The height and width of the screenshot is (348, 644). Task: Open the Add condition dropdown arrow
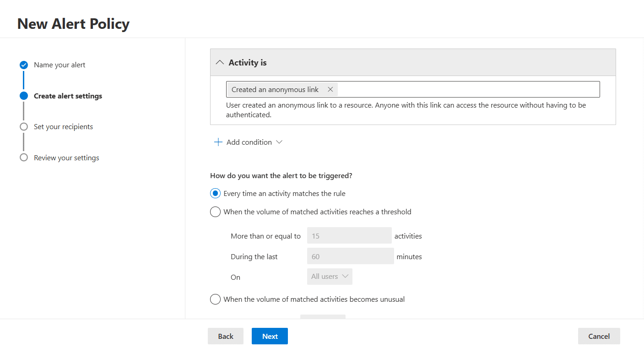279,142
